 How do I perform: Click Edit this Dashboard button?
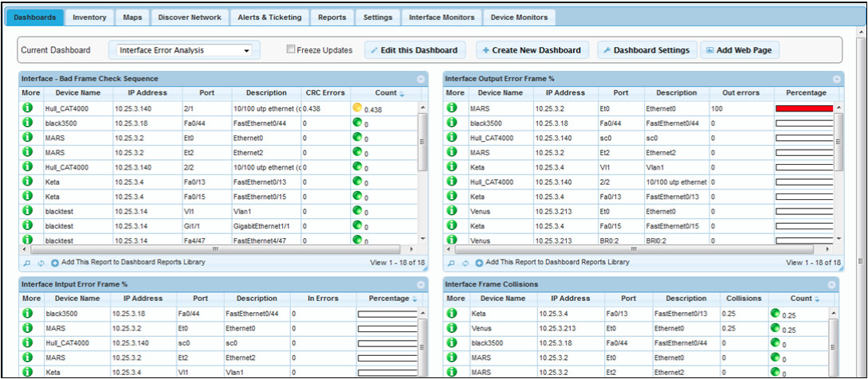click(414, 50)
